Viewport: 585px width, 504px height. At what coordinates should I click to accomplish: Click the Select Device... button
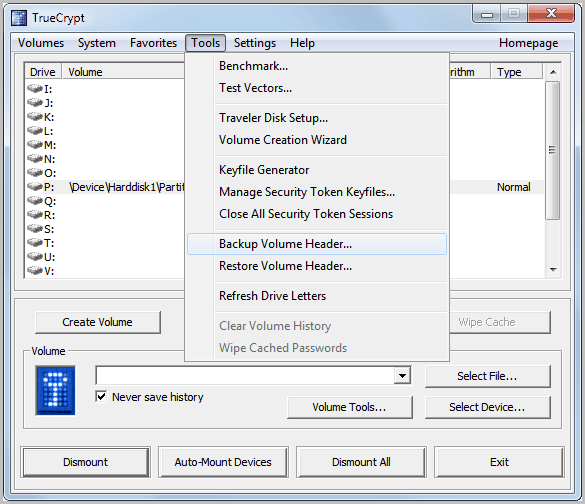point(487,407)
